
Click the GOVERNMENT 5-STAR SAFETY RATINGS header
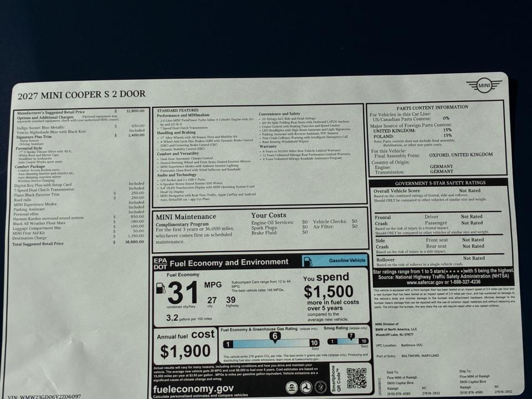(x=440, y=183)
